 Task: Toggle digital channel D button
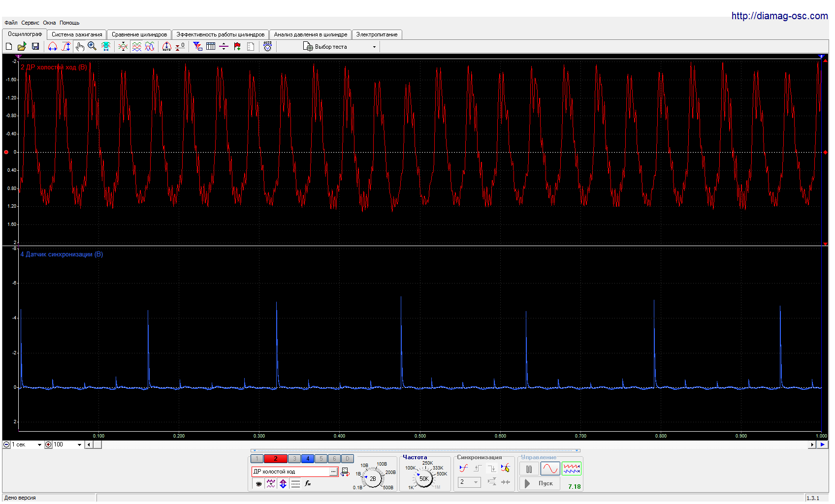point(348,458)
